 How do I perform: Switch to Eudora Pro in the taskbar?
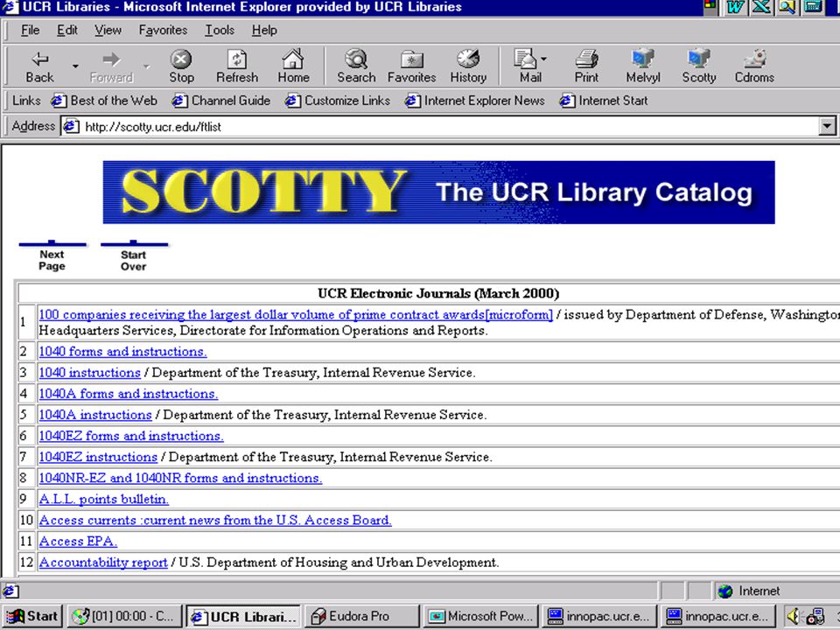pos(361,616)
